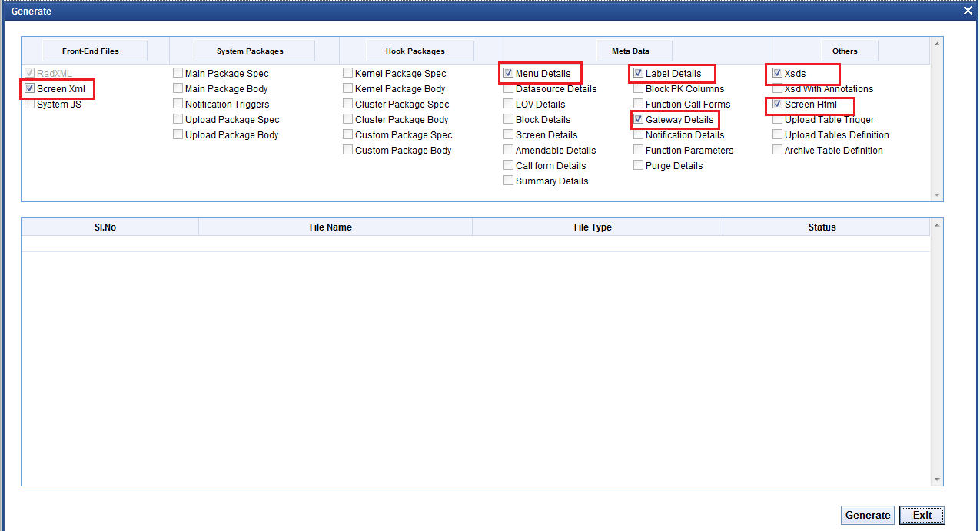
Task: Close the Generate dialog with X
Action: tap(968, 11)
